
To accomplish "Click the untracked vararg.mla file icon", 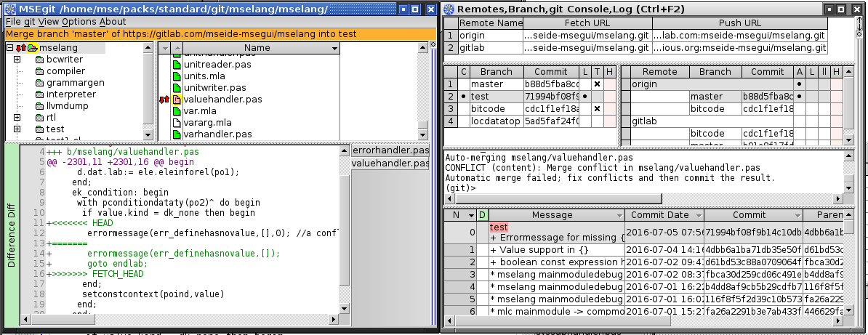I will 176,123.
